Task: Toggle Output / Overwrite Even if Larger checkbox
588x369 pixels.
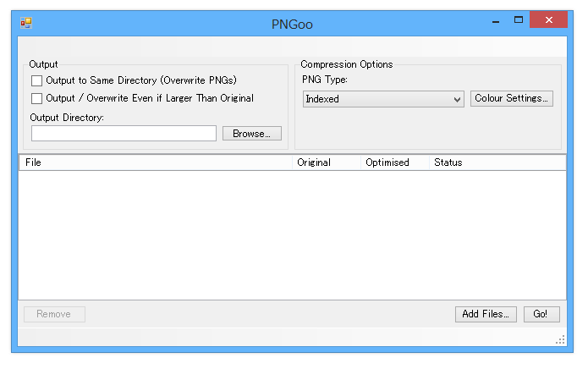Action: [36, 99]
